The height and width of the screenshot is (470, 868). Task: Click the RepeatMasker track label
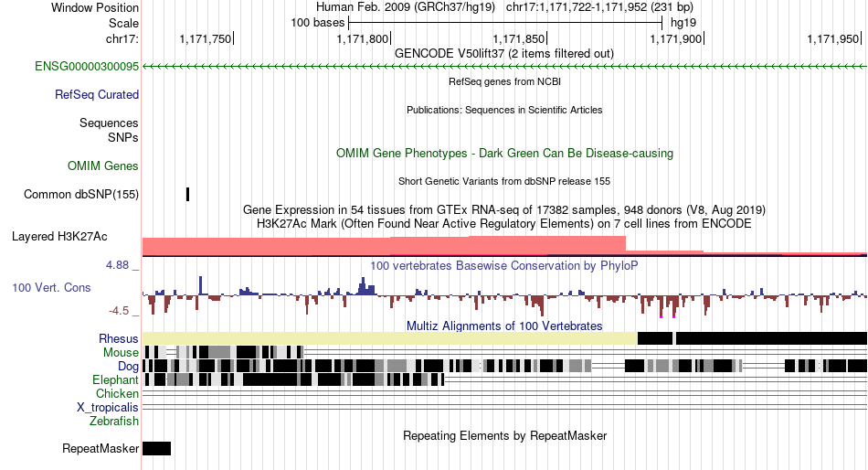pyautogui.click(x=101, y=448)
